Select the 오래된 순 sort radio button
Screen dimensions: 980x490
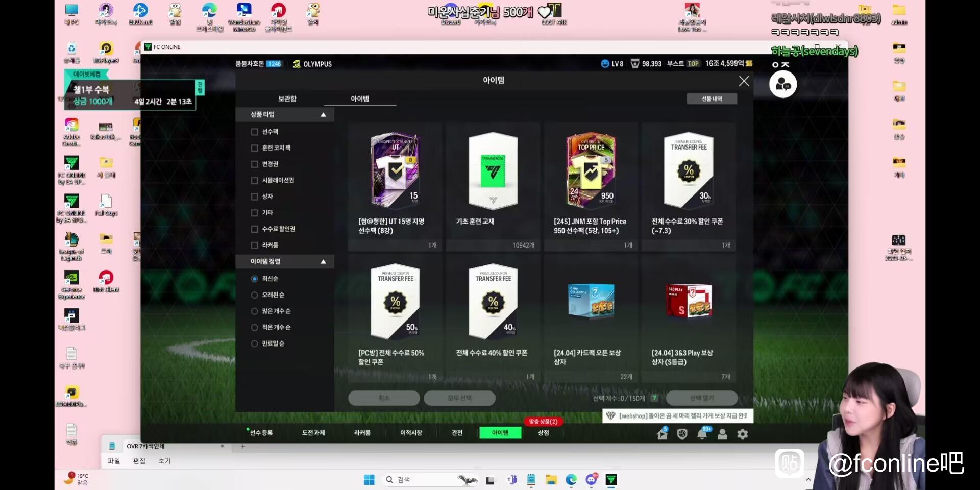(254, 295)
